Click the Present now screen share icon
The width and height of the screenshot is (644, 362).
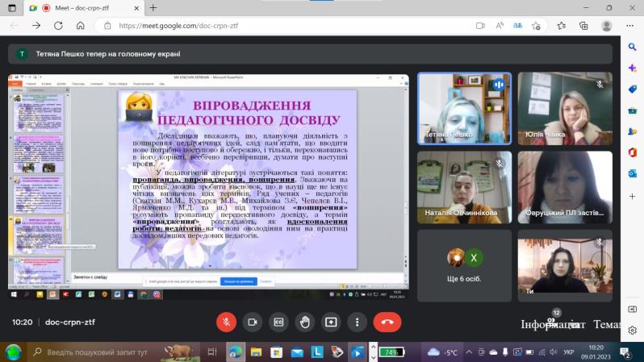(x=331, y=322)
